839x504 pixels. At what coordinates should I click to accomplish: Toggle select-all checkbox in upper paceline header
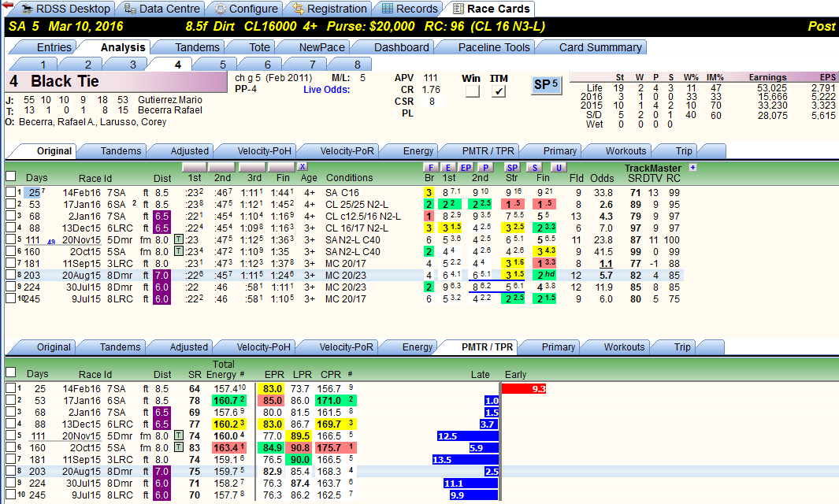11,176
